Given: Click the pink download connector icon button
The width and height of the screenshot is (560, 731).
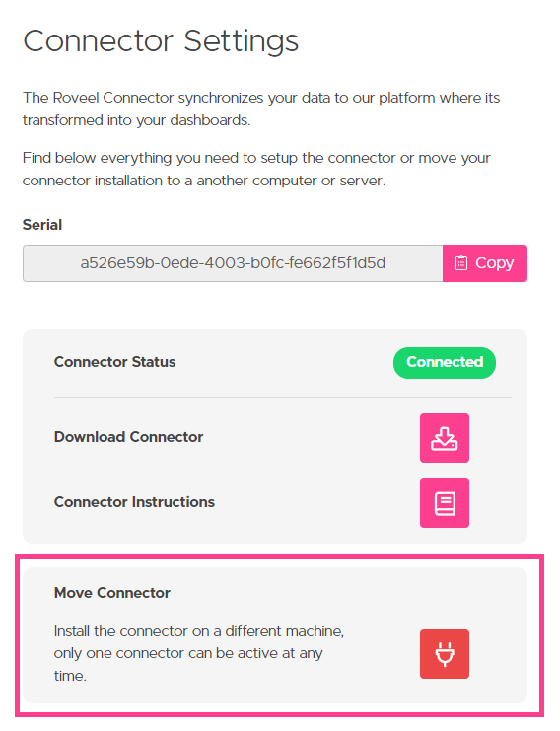Looking at the screenshot, I should click(444, 438).
